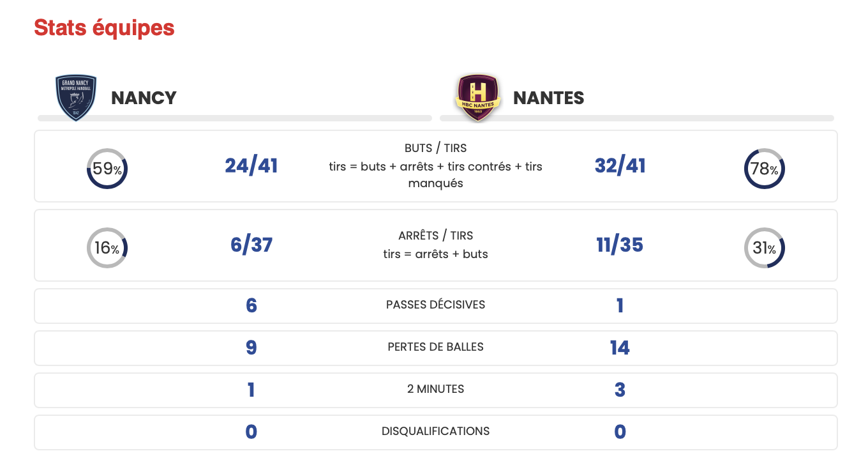This screenshot has width=868, height=474.
Task: Select Nantes' 32/41 goals figure
Action: (620, 166)
